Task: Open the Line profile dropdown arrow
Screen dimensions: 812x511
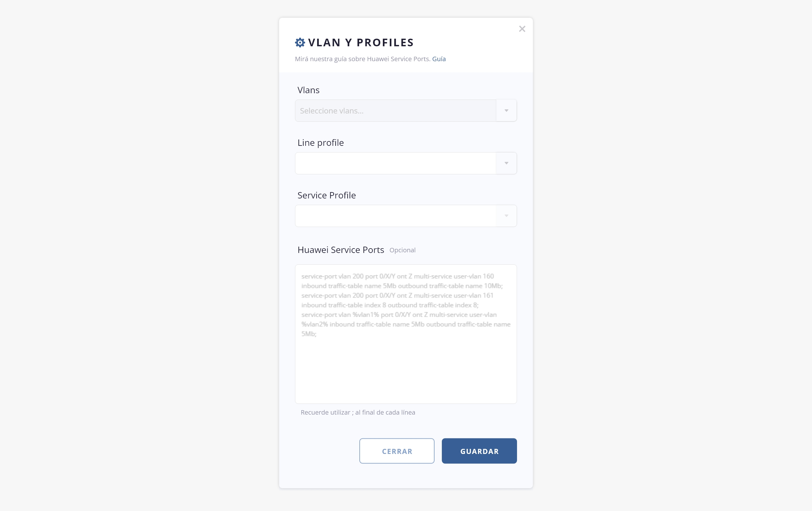Action: click(506, 163)
